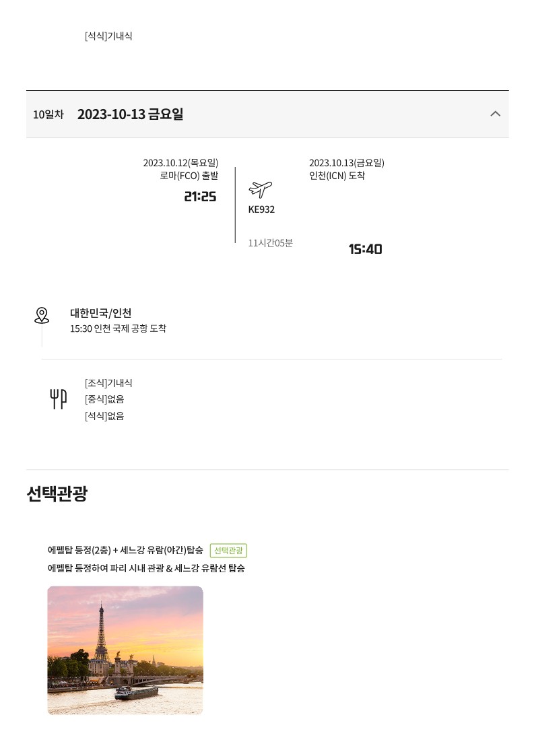The width and height of the screenshot is (534, 756).
Task: Click the [조식]기내식 meal entry
Action: (108, 383)
